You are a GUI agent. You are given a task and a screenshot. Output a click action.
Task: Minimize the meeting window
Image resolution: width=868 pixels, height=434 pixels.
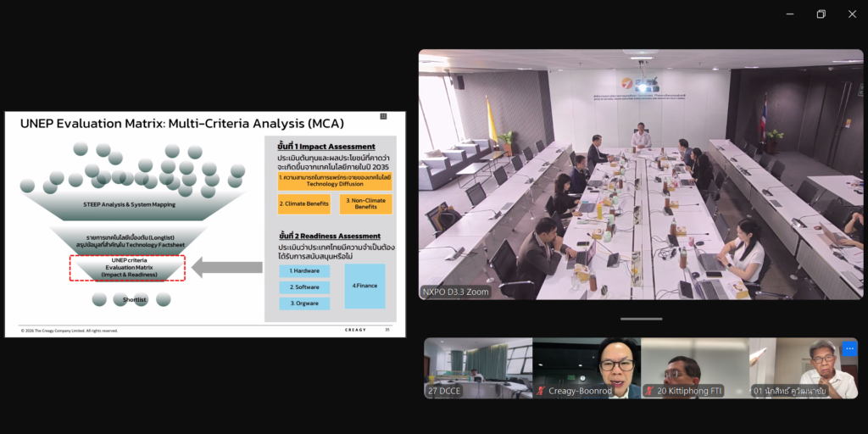790,14
